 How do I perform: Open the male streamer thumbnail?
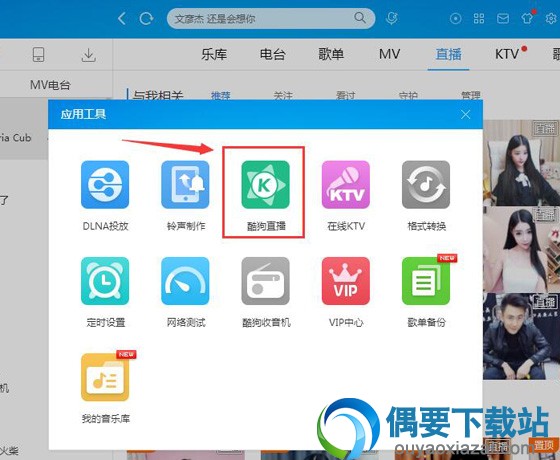click(x=521, y=336)
